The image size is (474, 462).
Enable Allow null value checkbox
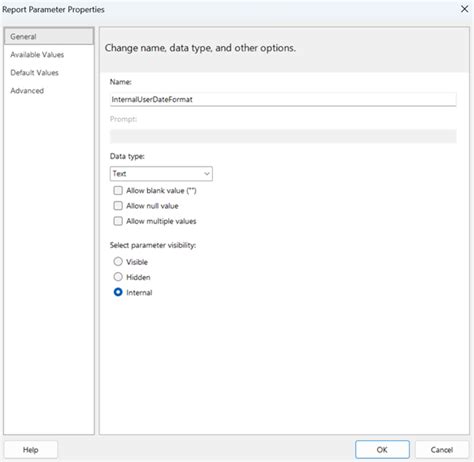118,206
